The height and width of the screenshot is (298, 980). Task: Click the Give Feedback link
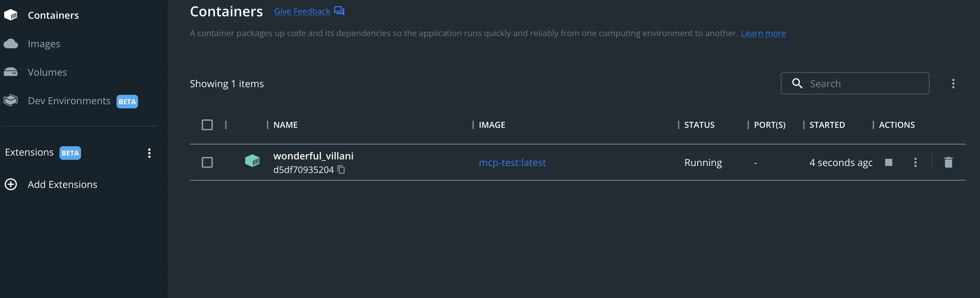coord(302,11)
